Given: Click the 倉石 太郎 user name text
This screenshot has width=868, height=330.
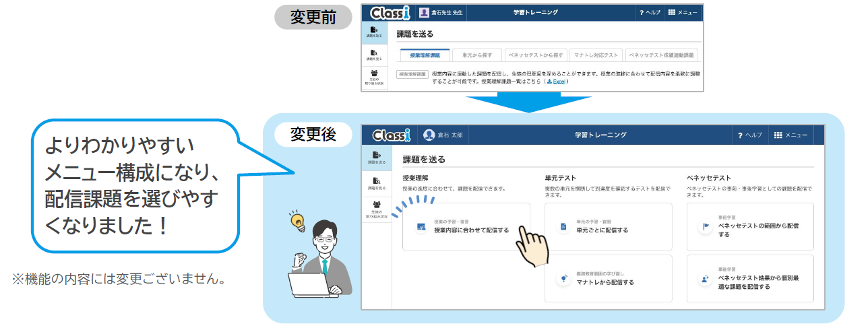Looking at the screenshot, I should (451, 135).
